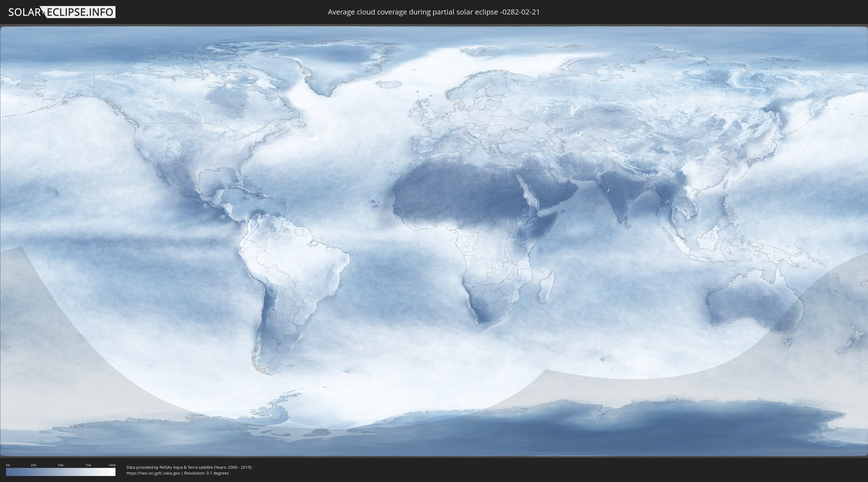Click the 100% legend label
Viewport: 868px width, 482px height.
coord(112,465)
